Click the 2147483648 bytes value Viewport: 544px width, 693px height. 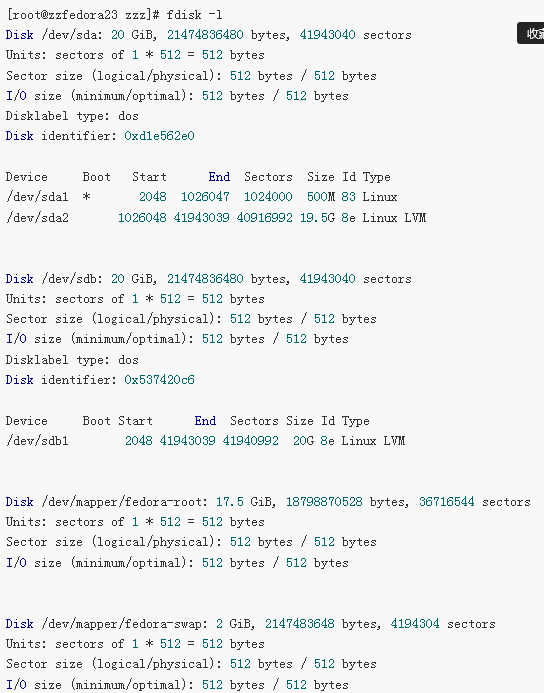pos(300,624)
